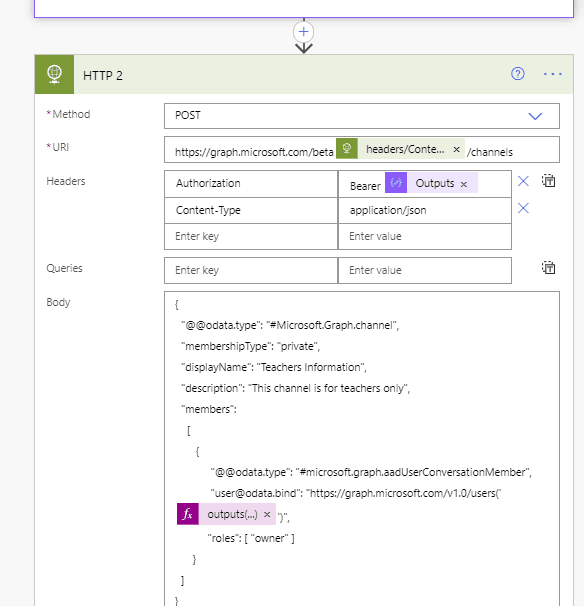584x606 pixels.
Task: Remove the outputs(...) expression from Body
Action: pos(267,514)
